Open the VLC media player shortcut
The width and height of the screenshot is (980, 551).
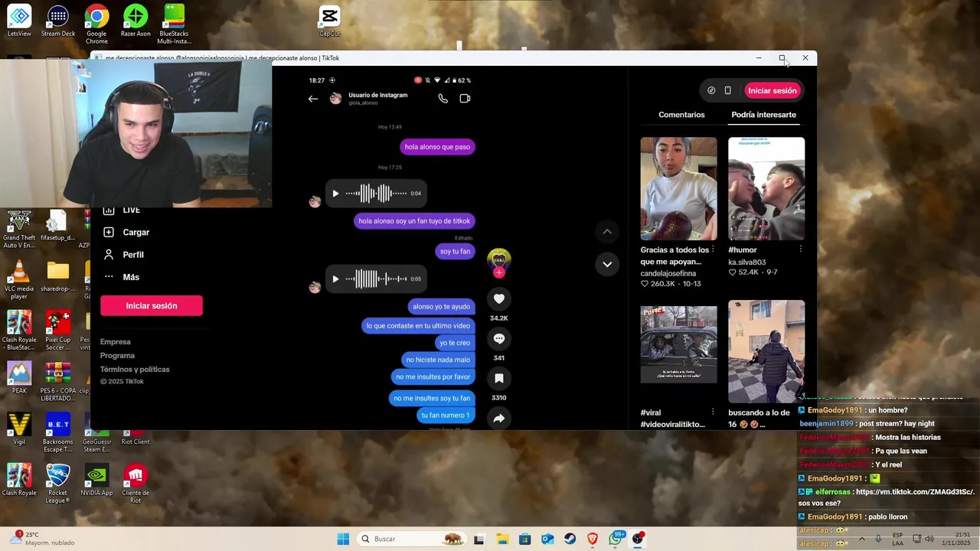click(x=19, y=279)
